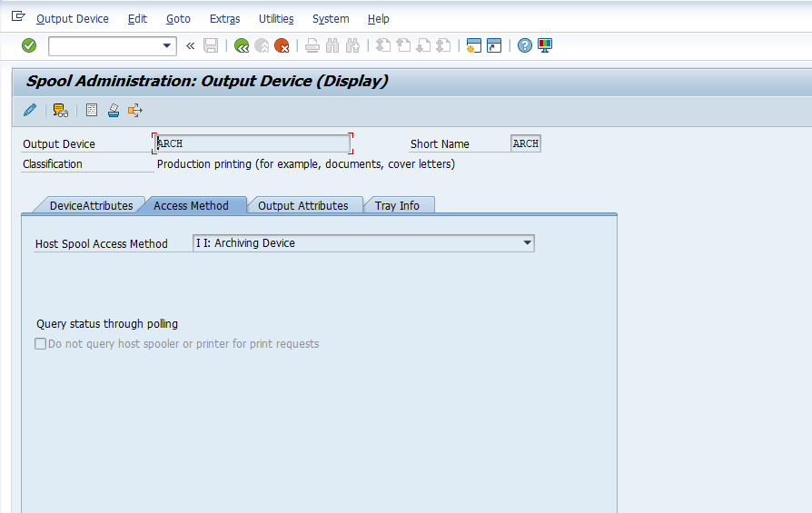Viewport: 812px width, 513px height.
Task: Click the Short Name field ARCH
Action: (526, 143)
